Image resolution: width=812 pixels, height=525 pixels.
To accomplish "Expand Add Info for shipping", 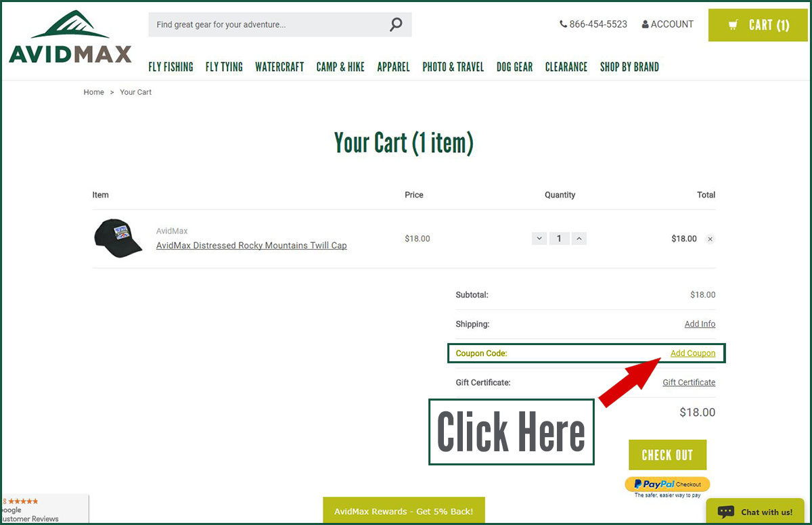I will coord(700,324).
